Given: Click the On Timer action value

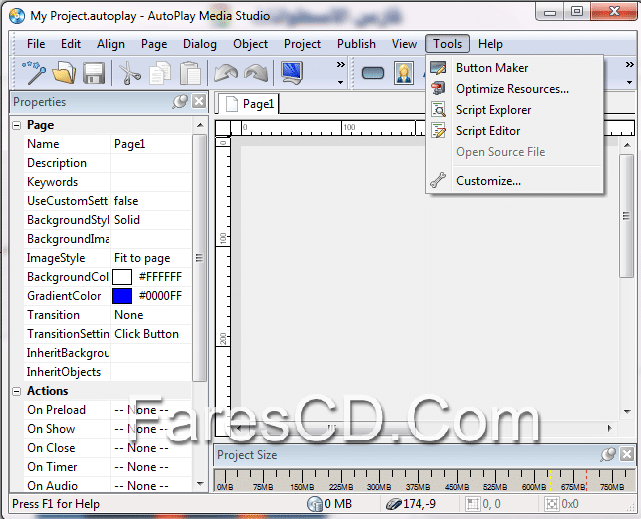Looking at the screenshot, I should [151, 467].
